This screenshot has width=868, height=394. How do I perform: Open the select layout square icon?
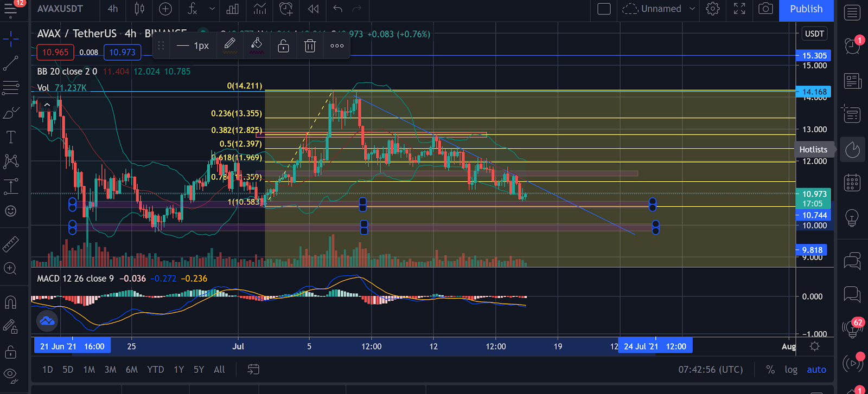pyautogui.click(x=604, y=9)
